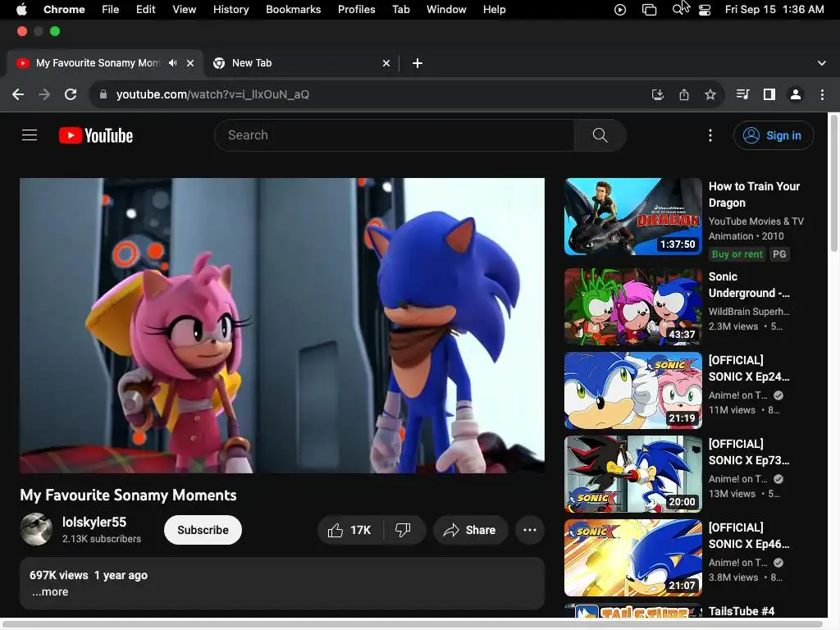The image size is (840, 630).
Task: Reload the page
Action: tap(71, 94)
